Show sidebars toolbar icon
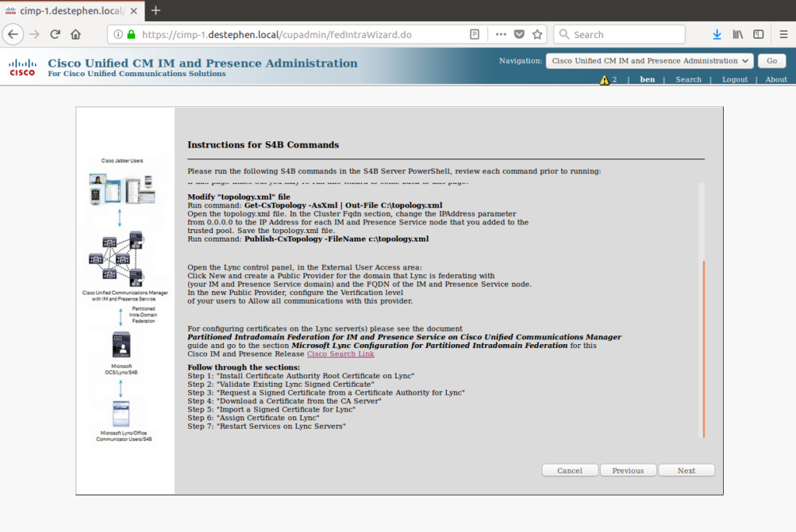The image size is (796, 532). click(759, 34)
